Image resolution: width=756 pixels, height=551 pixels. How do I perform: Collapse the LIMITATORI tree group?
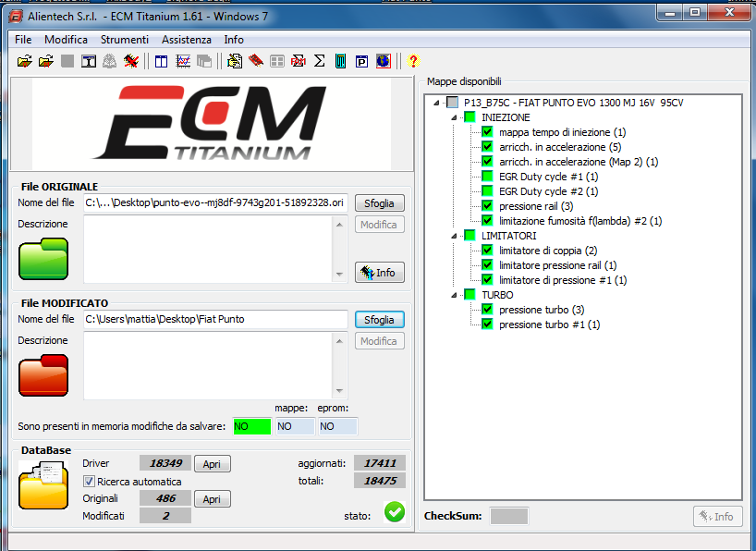click(454, 236)
